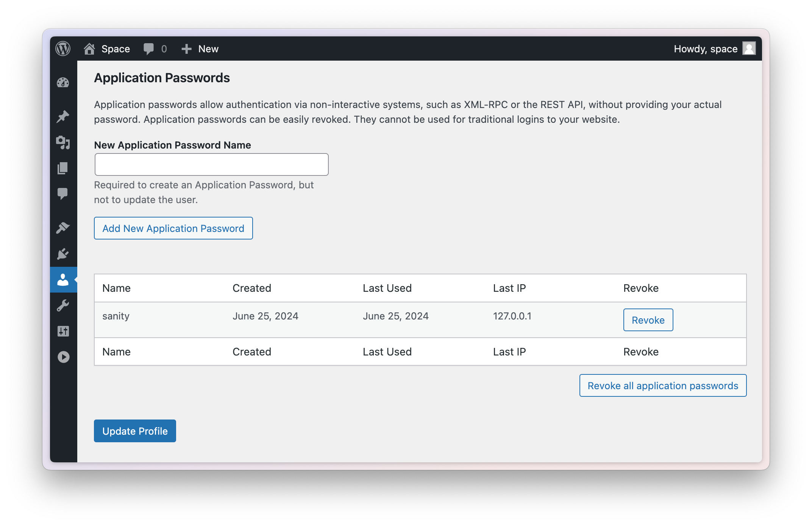Click the 127.0.0.1 Last IP cell
812x526 pixels.
coord(512,316)
